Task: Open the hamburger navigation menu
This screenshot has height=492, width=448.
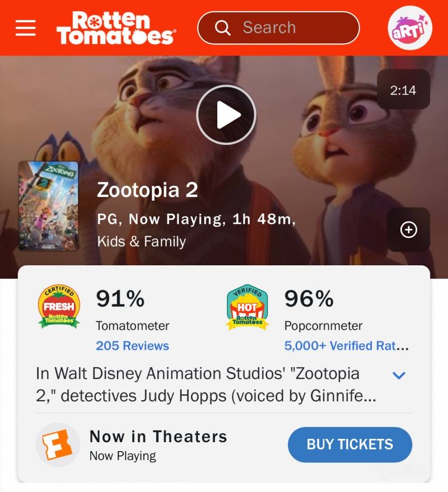Action: click(x=26, y=28)
